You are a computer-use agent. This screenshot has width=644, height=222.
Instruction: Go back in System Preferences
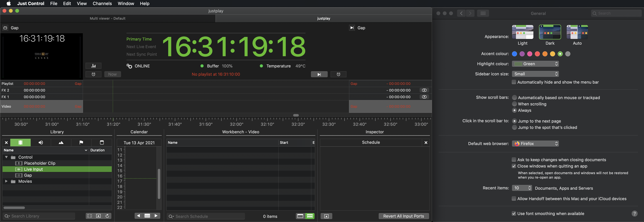point(461,13)
